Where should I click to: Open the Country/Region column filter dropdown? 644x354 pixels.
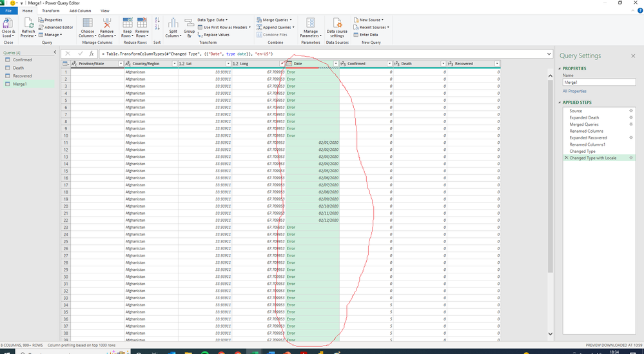[x=175, y=64]
